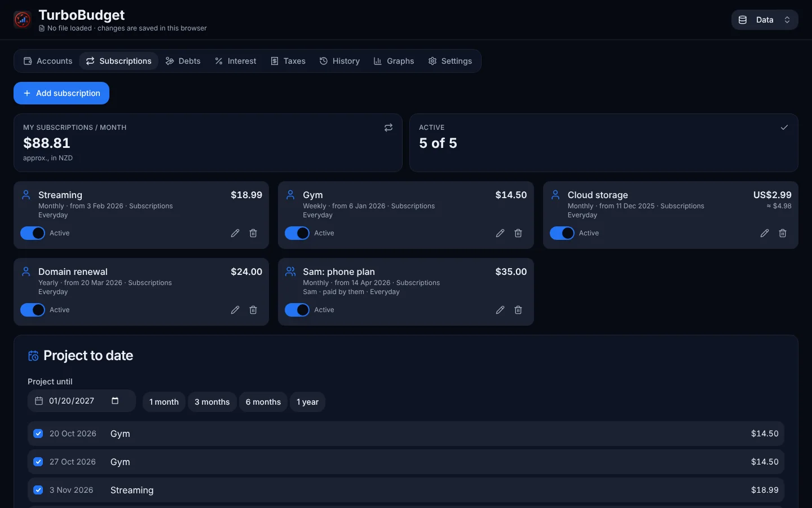Edit the Sam: phone plan subscription

[500, 310]
